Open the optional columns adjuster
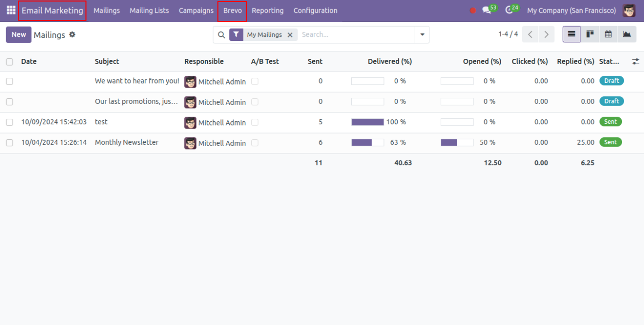 click(x=635, y=61)
